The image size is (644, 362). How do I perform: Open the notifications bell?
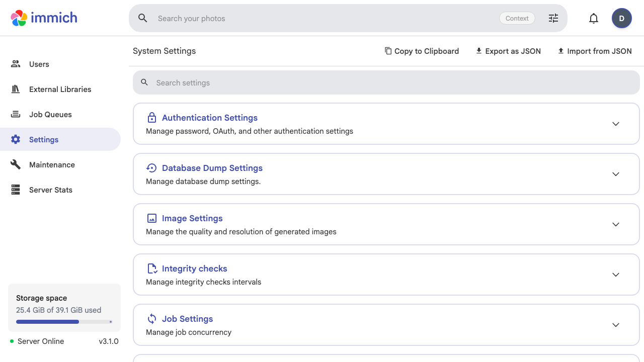coord(594,19)
